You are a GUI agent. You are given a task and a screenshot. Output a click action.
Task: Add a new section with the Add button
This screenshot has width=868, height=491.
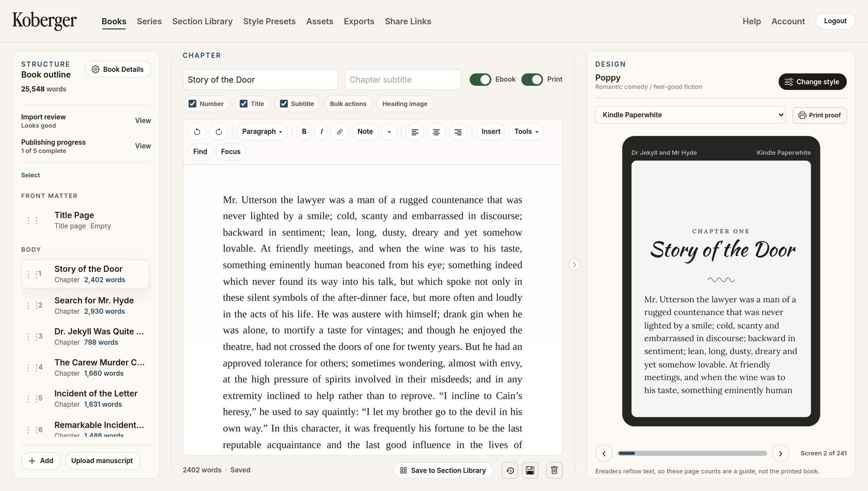(x=41, y=461)
